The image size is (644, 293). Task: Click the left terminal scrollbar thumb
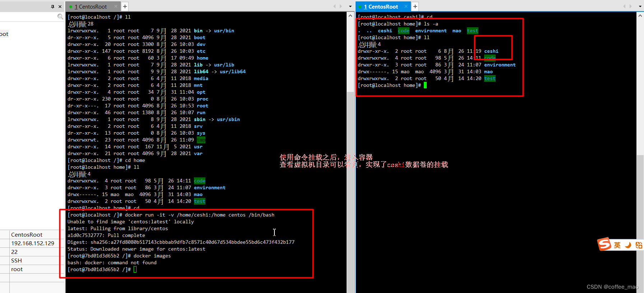(x=350, y=192)
